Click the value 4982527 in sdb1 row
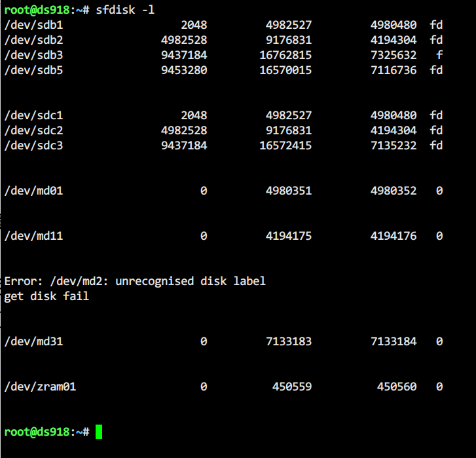 [289, 25]
